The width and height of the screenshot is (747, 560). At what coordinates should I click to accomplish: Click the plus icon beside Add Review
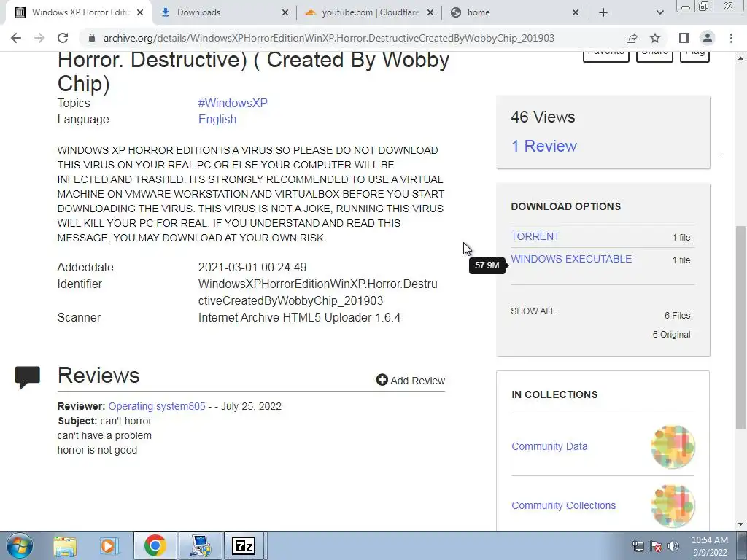pyautogui.click(x=382, y=379)
